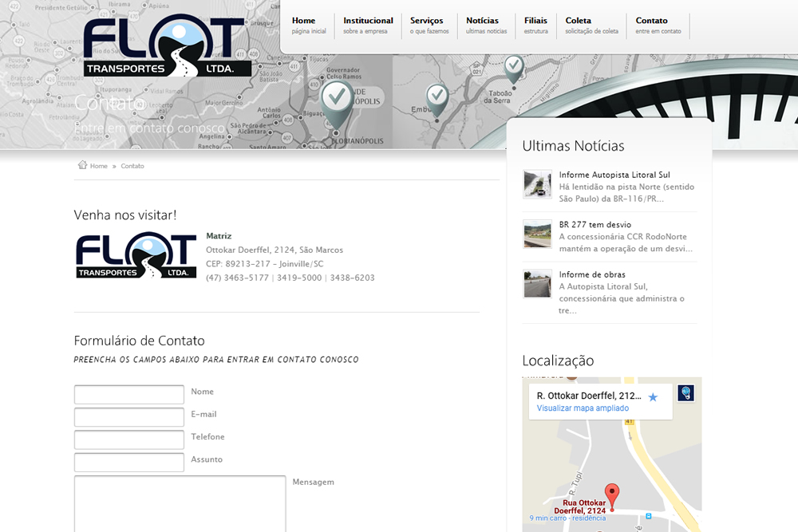Click the Informe Autopista Litoral Sul thumbnail

[537, 183]
